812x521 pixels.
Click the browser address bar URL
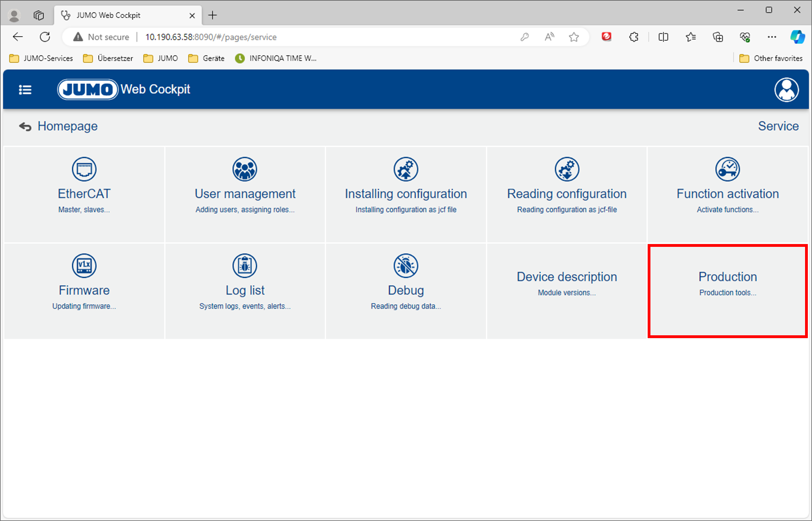pos(211,37)
